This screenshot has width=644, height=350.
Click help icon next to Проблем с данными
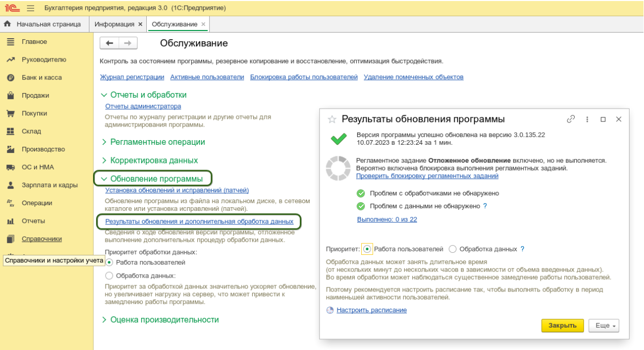(x=485, y=206)
